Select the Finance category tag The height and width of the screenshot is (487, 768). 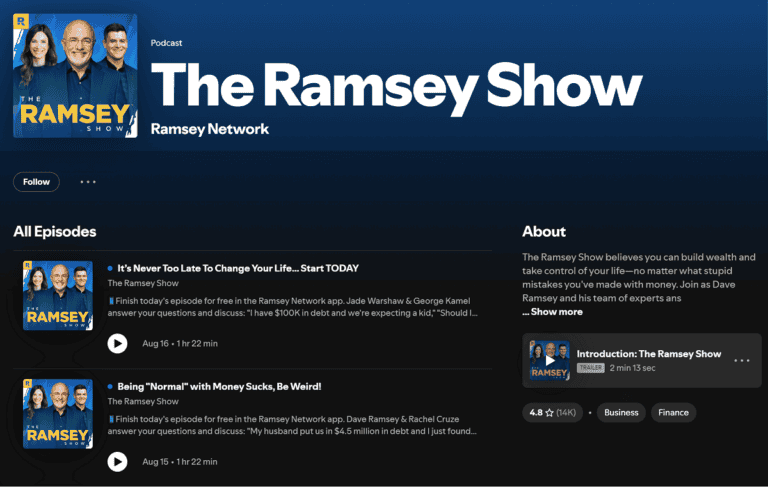tap(673, 412)
